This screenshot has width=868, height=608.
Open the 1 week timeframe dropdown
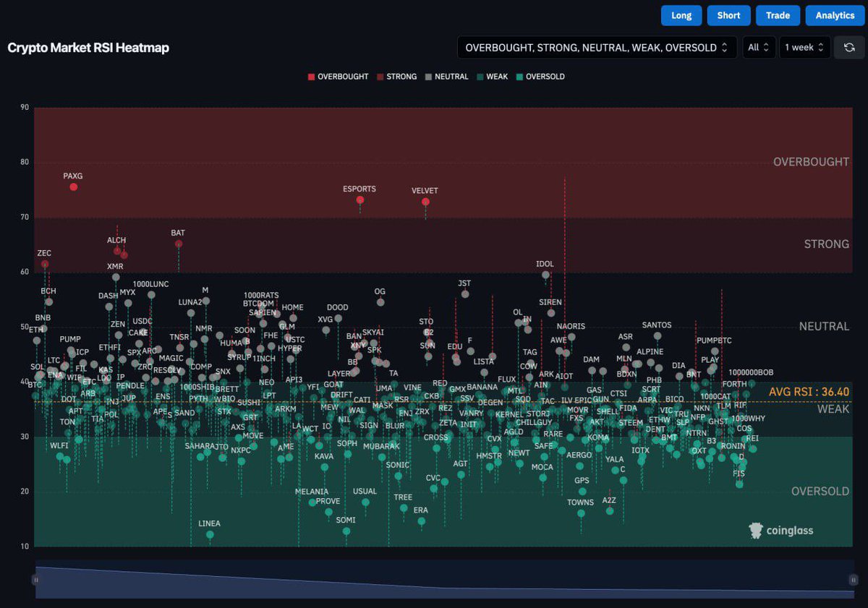click(804, 47)
